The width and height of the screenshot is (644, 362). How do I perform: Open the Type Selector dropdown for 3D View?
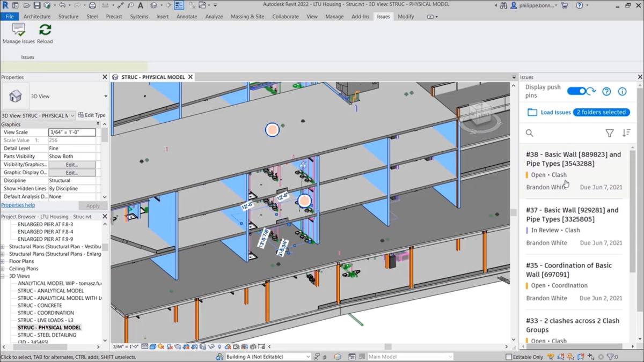click(x=106, y=97)
